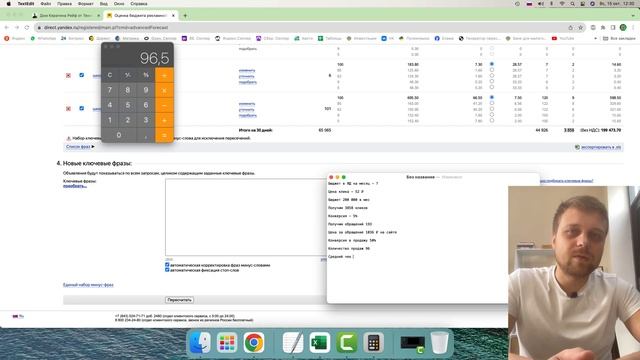
Task: Open the Все закладки bookmarks folder
Action: [x=619, y=38]
